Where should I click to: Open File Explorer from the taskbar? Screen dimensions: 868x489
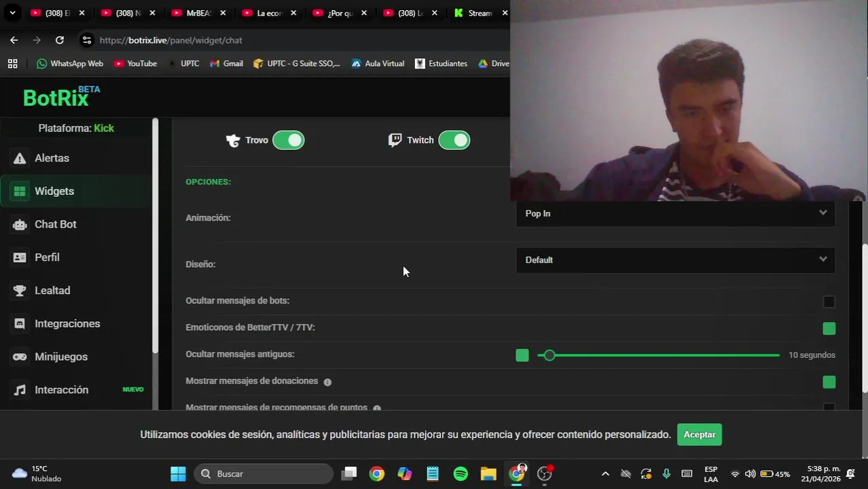(x=488, y=473)
